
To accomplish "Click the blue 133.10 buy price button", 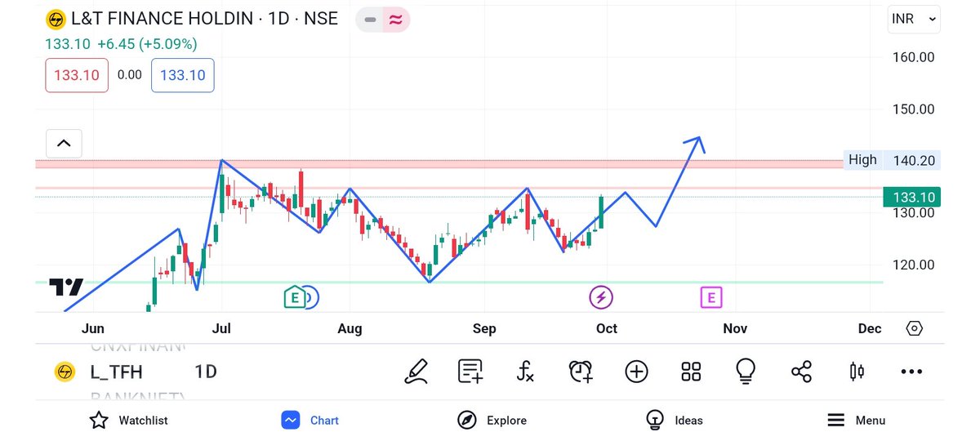I will (x=183, y=75).
